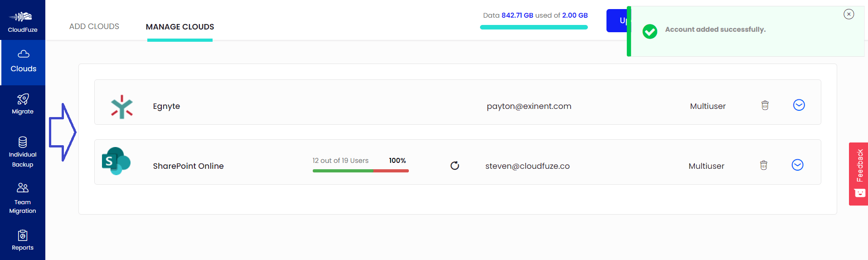Image resolution: width=868 pixels, height=260 pixels.
Task: Click the CloudFuze logo
Action: tap(23, 21)
